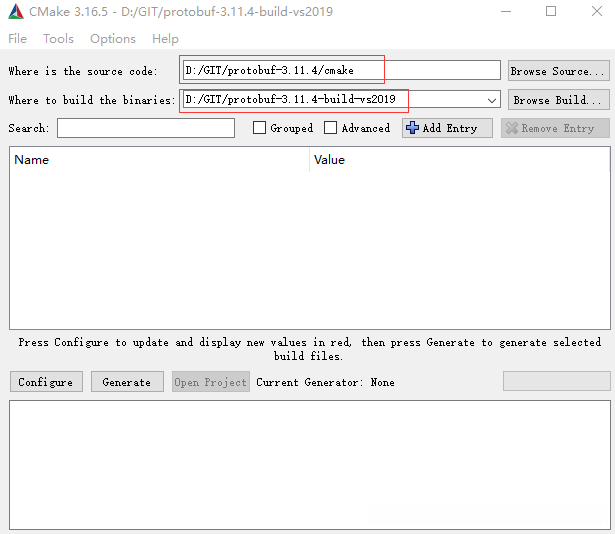615x534 pixels.
Task: Click 'Where is the source code:' label
Action: pyautogui.click(x=83, y=71)
